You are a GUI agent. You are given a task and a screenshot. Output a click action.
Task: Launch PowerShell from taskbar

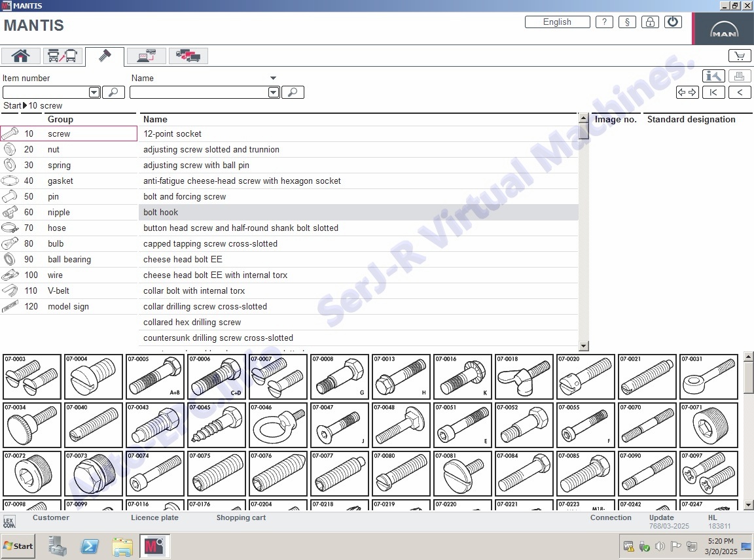point(90,546)
